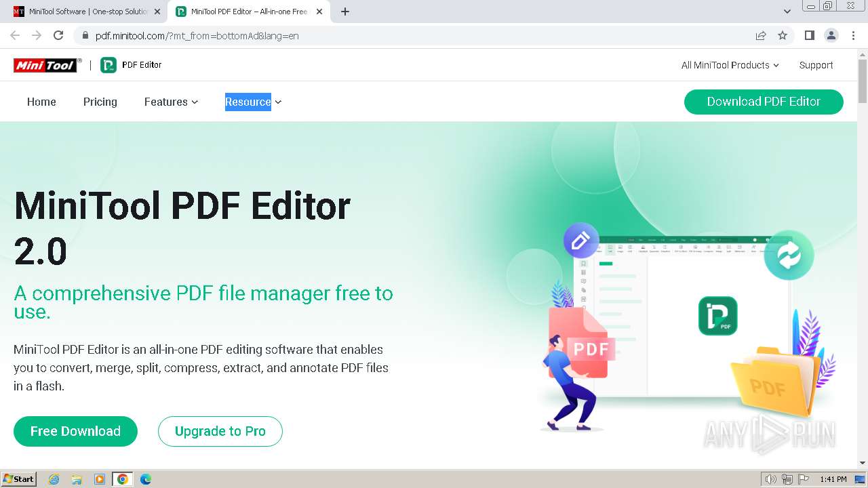Click Download PDF Editor button
The height and width of the screenshot is (488, 868).
click(x=764, y=102)
